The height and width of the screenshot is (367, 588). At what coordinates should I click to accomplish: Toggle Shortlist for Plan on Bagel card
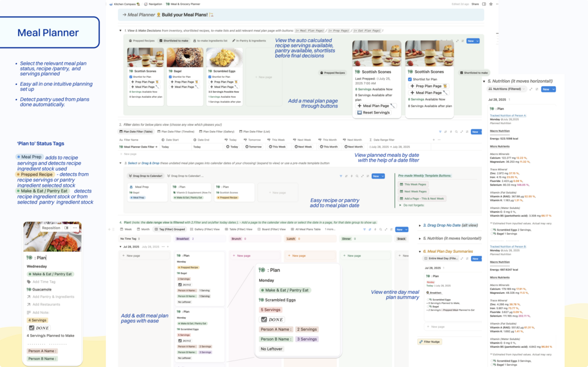click(x=170, y=77)
